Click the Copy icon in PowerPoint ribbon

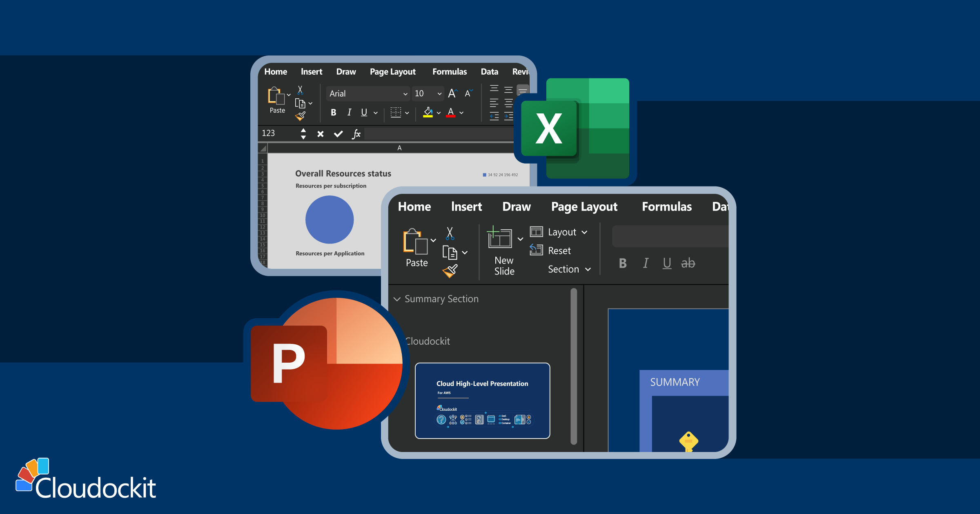point(450,253)
